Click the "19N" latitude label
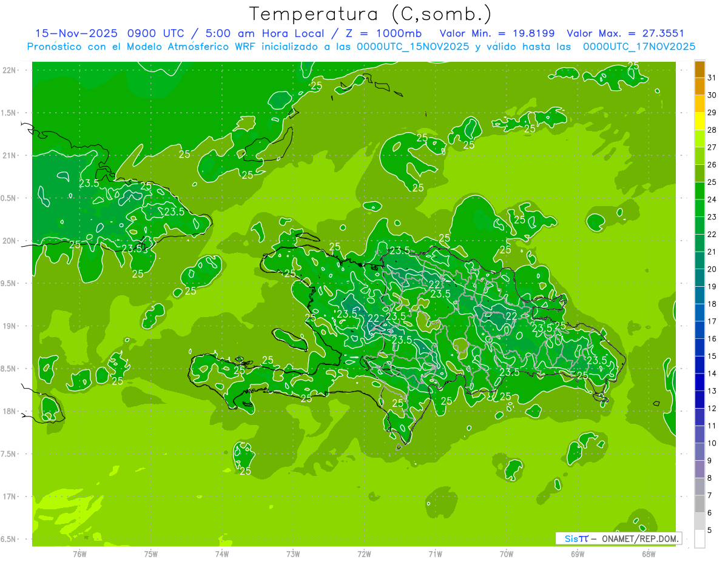This screenshot has height=562, width=728. point(8,326)
